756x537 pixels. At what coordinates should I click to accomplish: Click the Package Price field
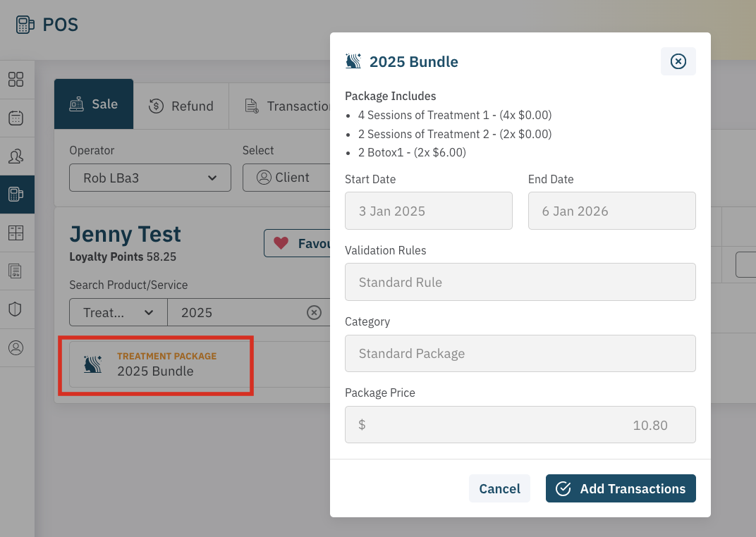pos(520,425)
